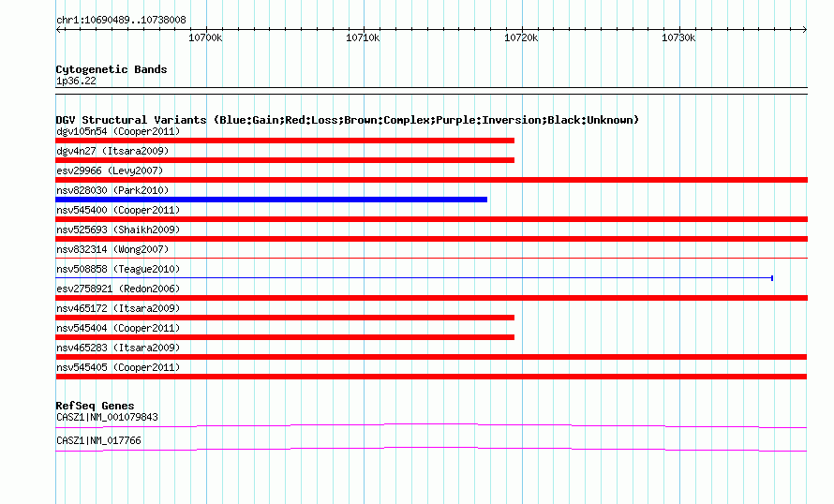Open nsv465283 (Itsara2009) variant label
The height and width of the screenshot is (504, 834).
[x=118, y=348]
